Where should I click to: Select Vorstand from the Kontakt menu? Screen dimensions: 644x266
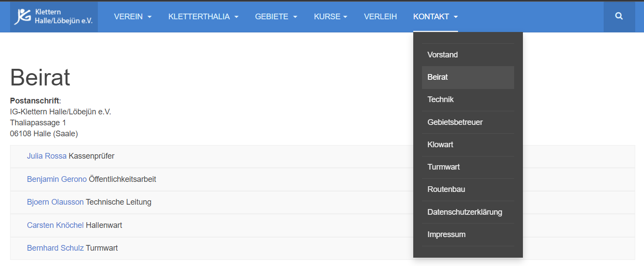442,55
